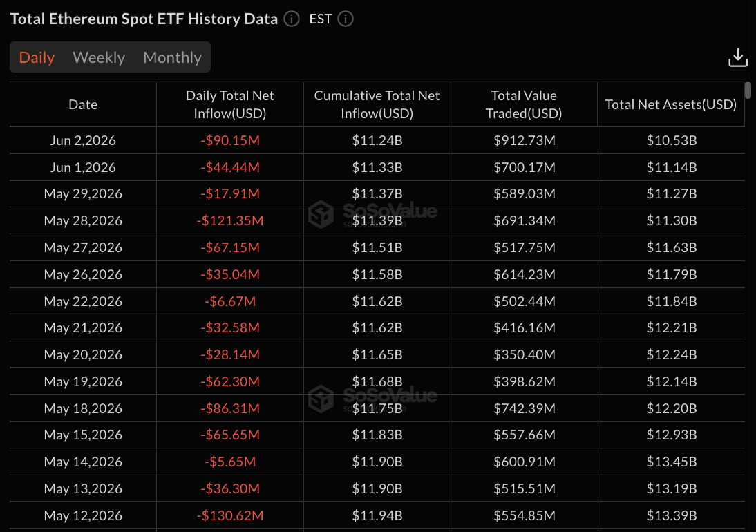Click the $11.51B cumulative inflow cell
756x532 pixels.
point(377,247)
